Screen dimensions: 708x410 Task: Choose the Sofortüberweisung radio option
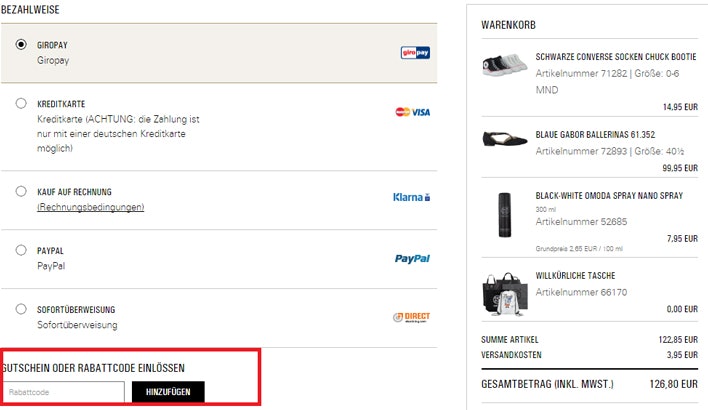[21, 309]
